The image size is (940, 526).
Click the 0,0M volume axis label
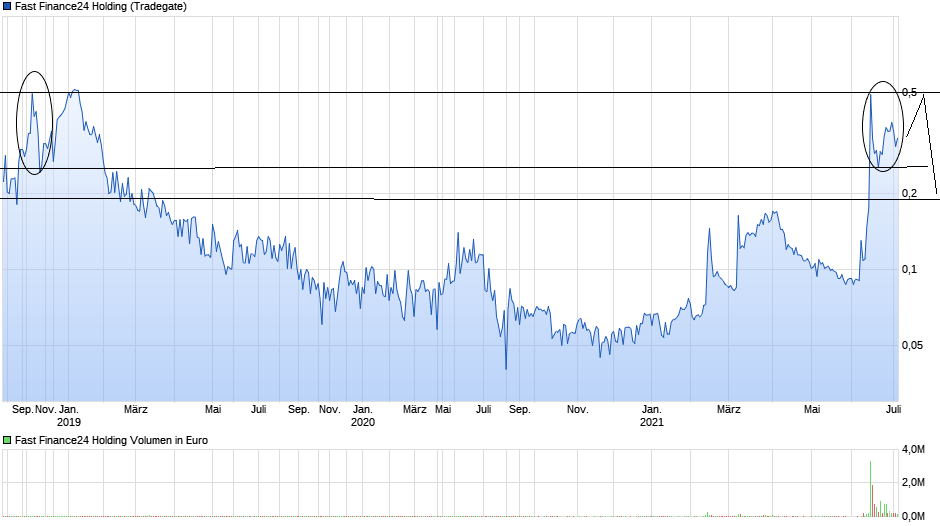[913, 516]
